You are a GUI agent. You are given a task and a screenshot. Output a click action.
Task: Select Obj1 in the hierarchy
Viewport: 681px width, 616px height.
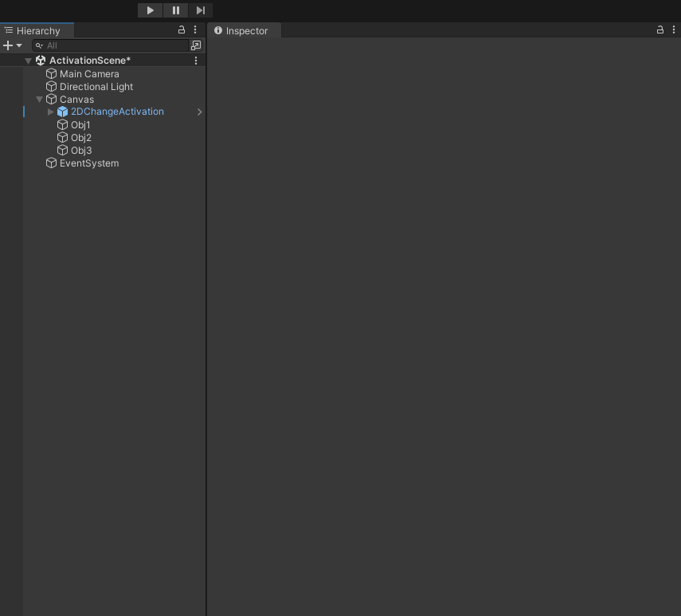point(80,124)
